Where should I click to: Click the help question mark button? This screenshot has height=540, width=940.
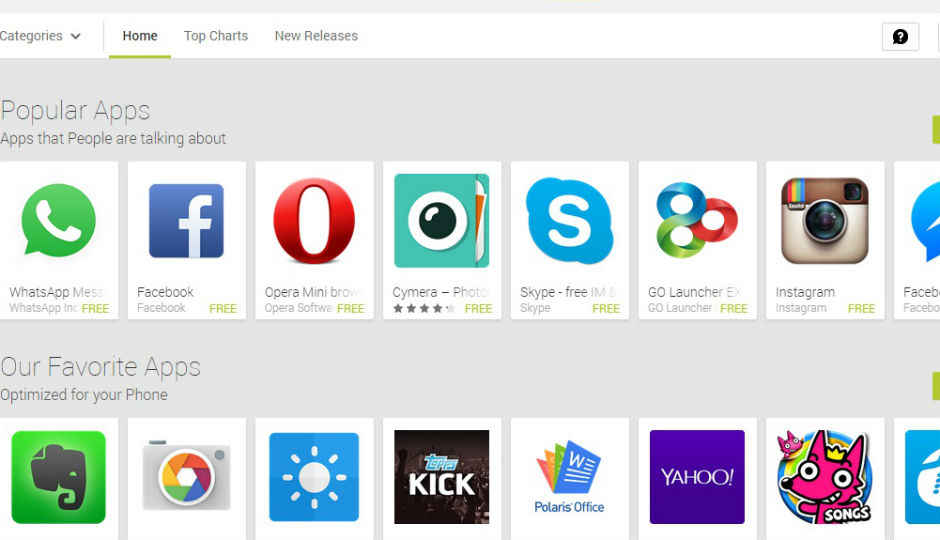click(900, 37)
